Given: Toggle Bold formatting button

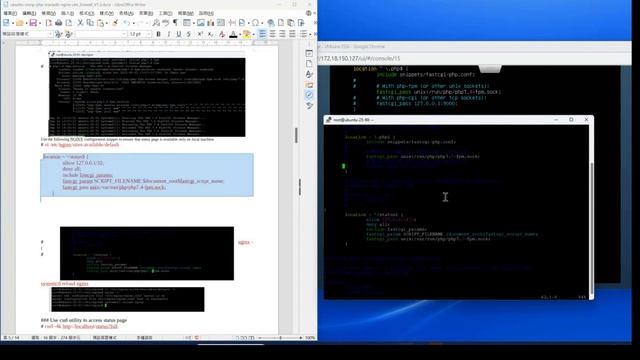Looking at the screenshot, I should (158, 34).
